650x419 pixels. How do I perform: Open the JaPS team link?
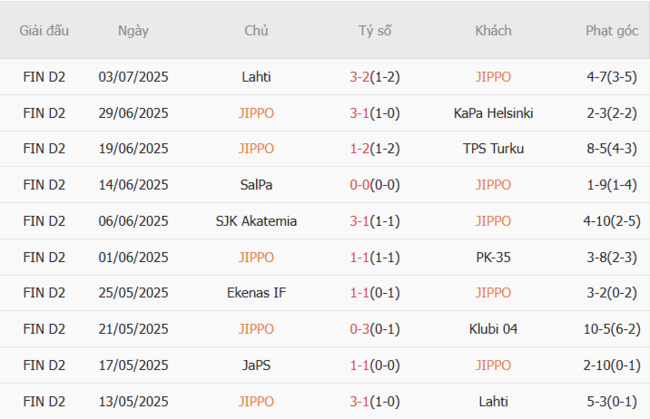click(256, 365)
